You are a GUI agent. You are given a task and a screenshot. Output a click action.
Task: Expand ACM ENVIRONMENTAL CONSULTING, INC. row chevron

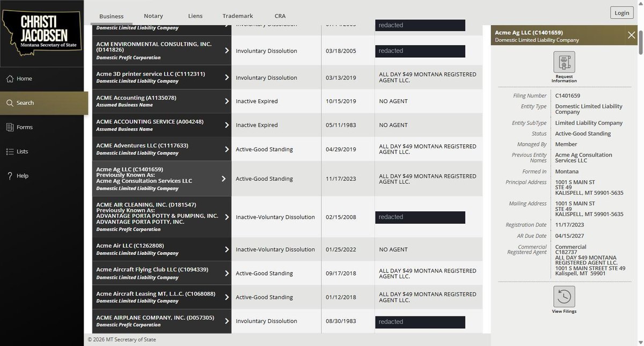pos(226,50)
